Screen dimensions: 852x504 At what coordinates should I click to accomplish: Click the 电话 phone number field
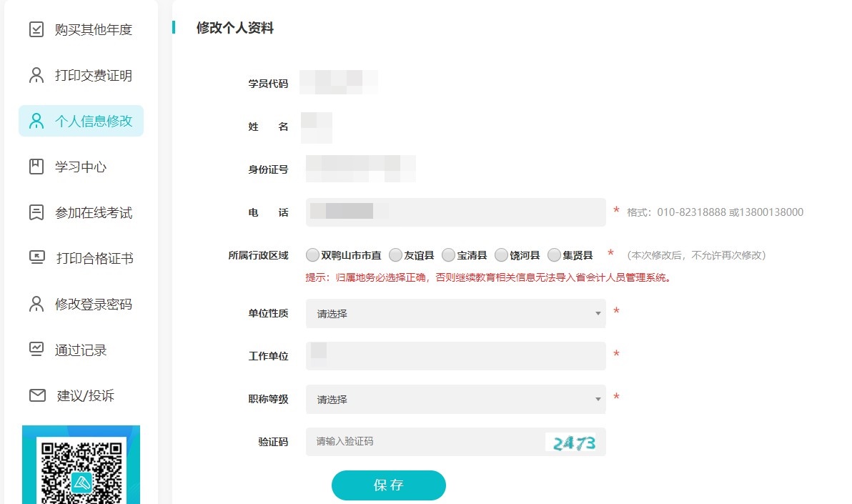tap(455, 212)
